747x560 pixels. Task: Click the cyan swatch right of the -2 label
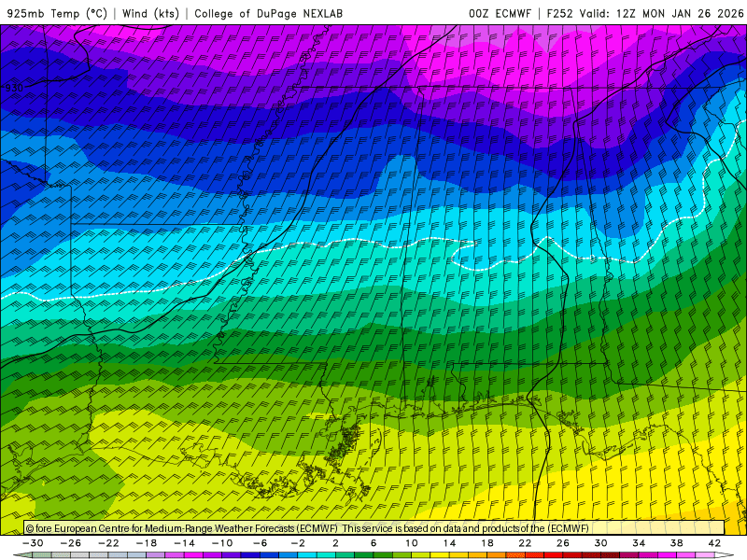(307, 554)
